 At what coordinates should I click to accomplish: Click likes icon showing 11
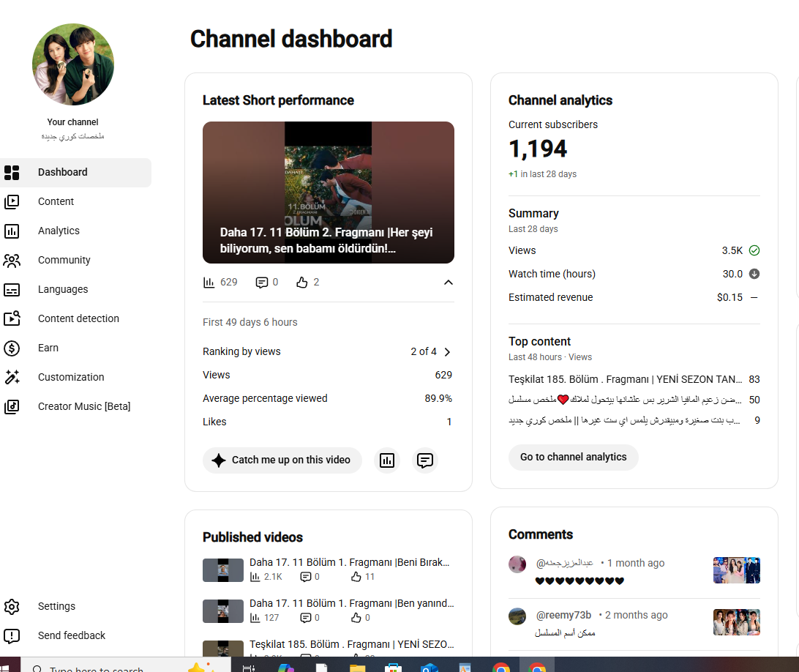coord(356,577)
